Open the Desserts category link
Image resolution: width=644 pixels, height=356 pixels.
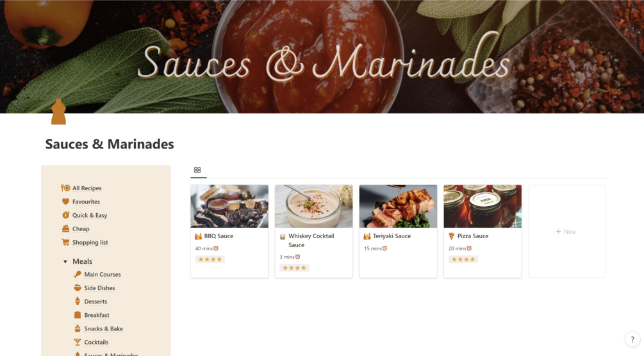click(x=95, y=302)
